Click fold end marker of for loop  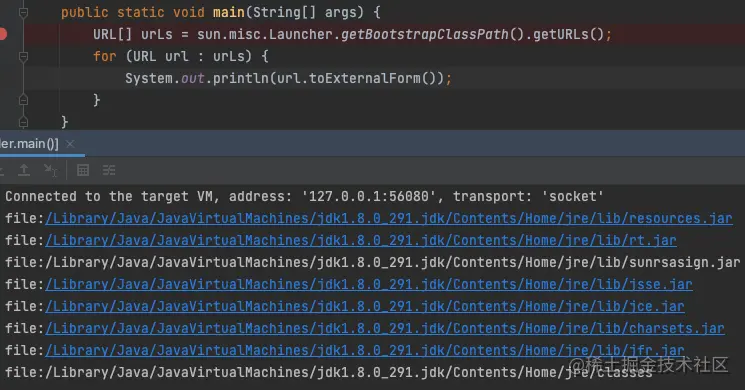pyautogui.click(x=23, y=100)
